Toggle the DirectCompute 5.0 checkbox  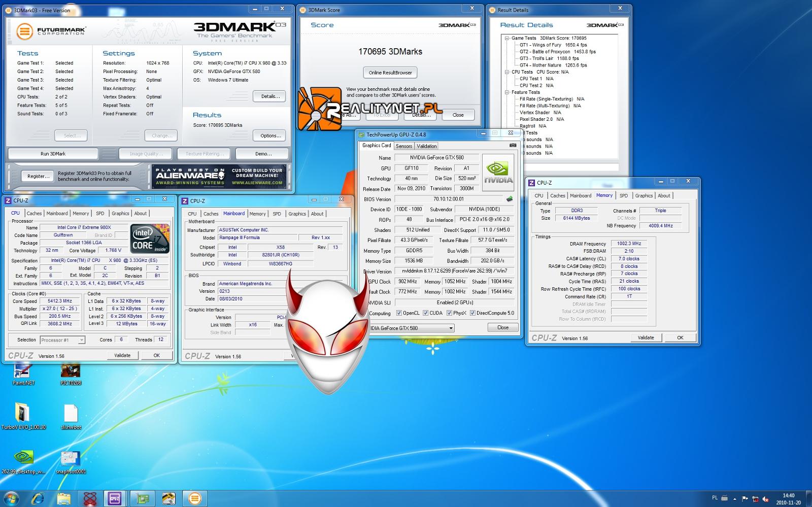[472, 313]
